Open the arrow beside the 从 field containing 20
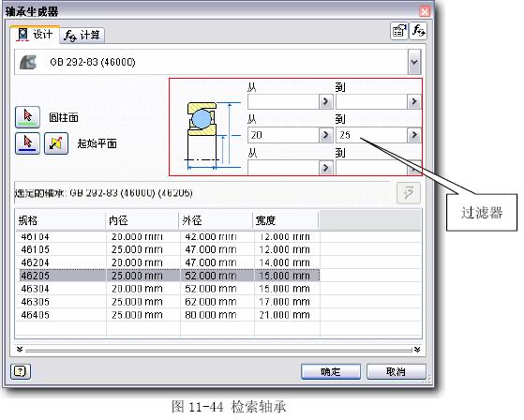 click(x=326, y=135)
